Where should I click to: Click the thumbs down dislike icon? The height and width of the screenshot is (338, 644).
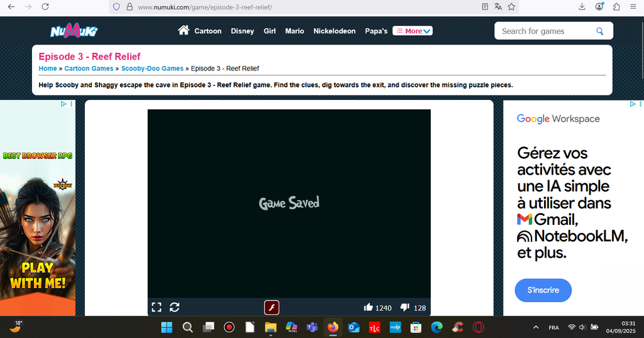405,307
